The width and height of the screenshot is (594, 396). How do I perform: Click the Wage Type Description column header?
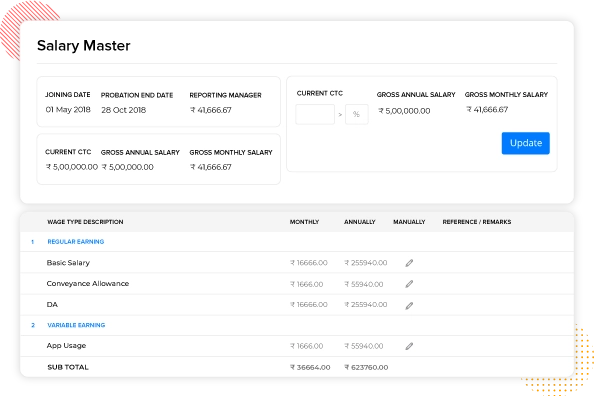click(x=85, y=222)
